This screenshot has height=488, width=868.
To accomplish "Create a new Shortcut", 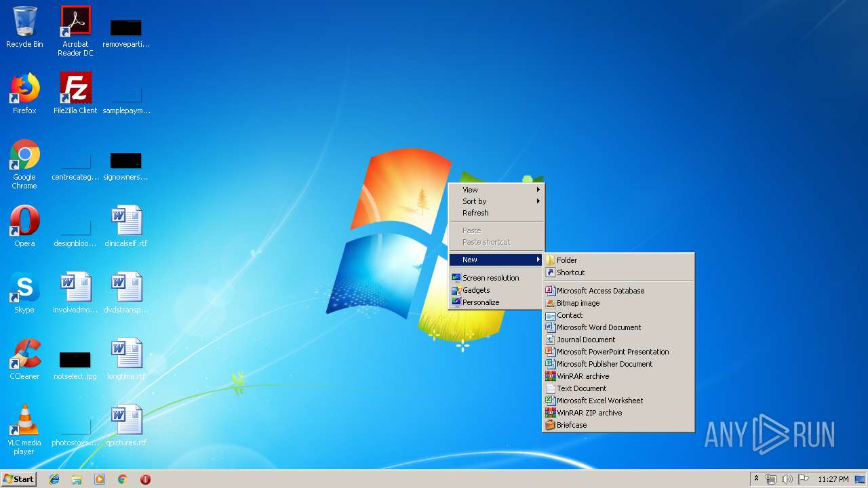I will [618, 272].
